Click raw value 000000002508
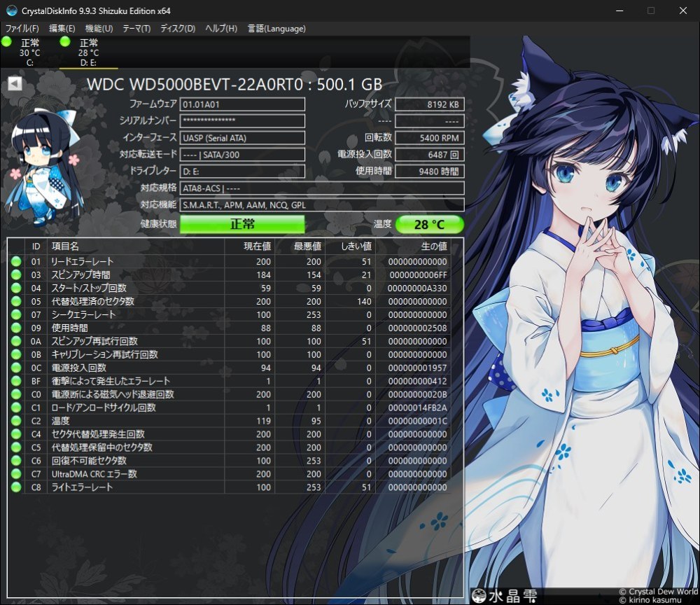The image size is (700, 605). (x=417, y=328)
